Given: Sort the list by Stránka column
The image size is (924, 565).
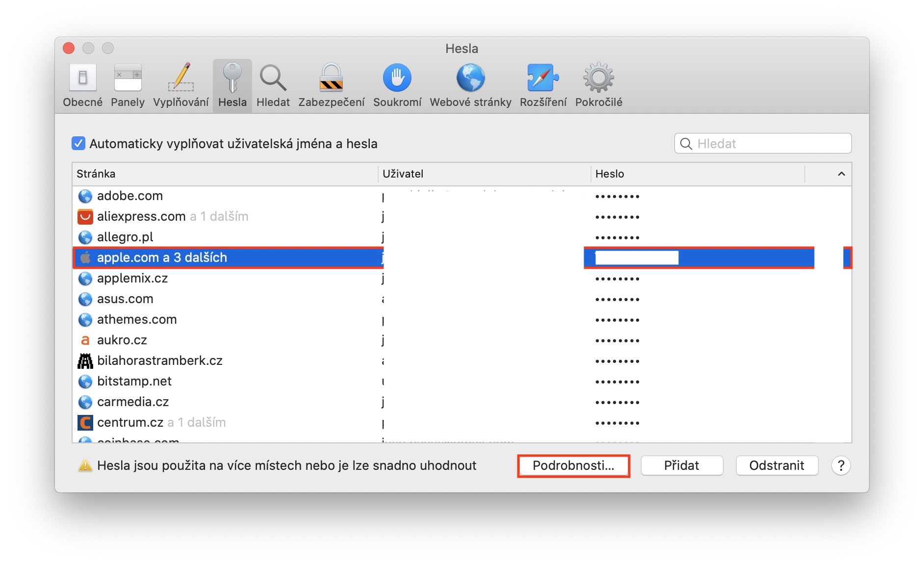Looking at the screenshot, I should point(225,174).
